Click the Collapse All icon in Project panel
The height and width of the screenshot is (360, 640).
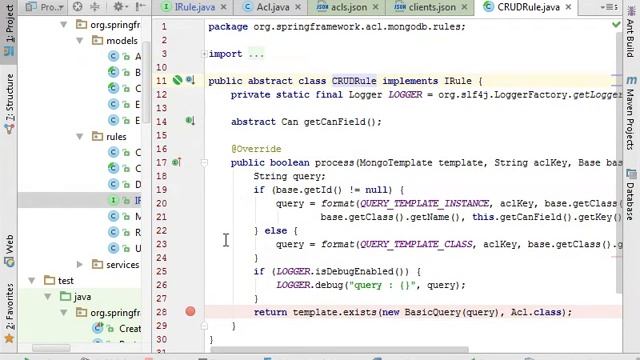[x=95, y=7]
